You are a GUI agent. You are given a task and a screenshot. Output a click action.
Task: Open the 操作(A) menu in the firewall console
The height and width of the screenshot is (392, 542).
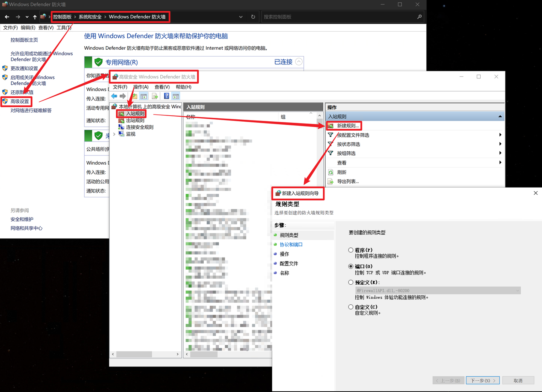(x=141, y=87)
